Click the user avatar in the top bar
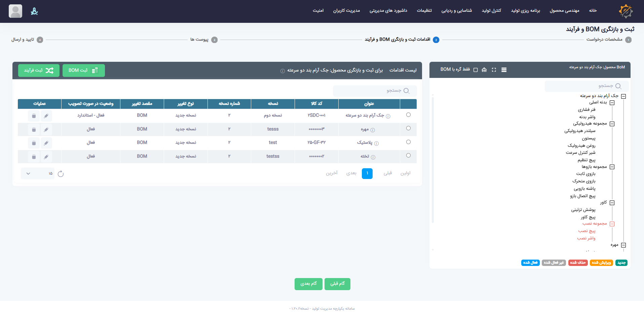Viewport: 644px width, 316px height. [x=15, y=11]
